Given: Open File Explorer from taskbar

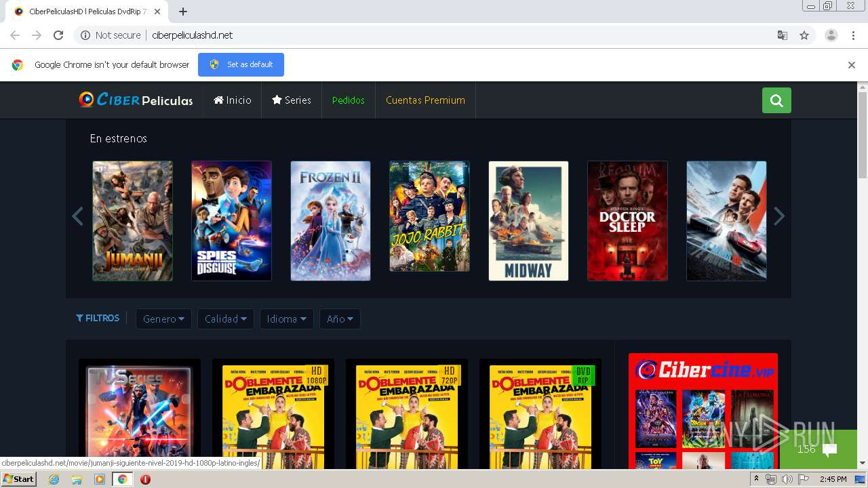Looking at the screenshot, I should tap(77, 479).
